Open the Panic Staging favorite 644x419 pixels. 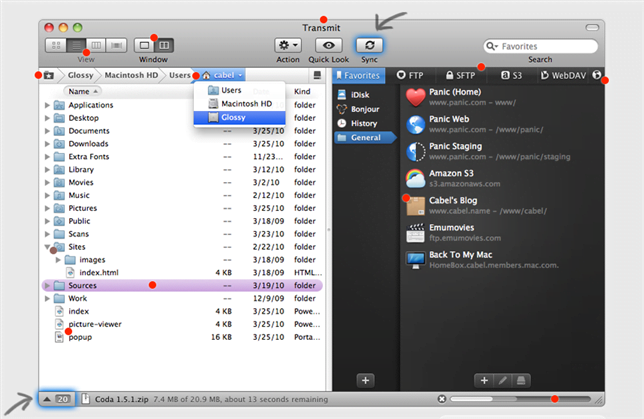coord(502,152)
